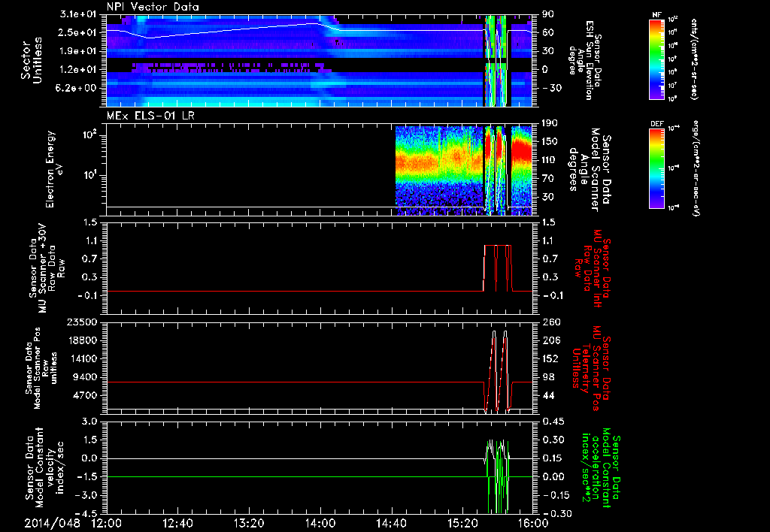This screenshot has width=770, height=532.
Task: Click the 'Model Scanner Pos Raw unitless' axis label
Action: pyautogui.click(x=41, y=368)
